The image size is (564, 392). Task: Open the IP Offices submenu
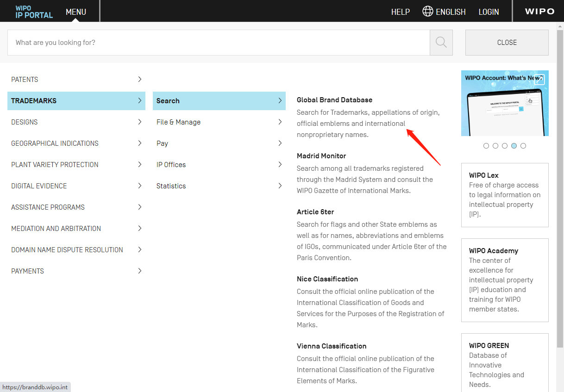[219, 164]
